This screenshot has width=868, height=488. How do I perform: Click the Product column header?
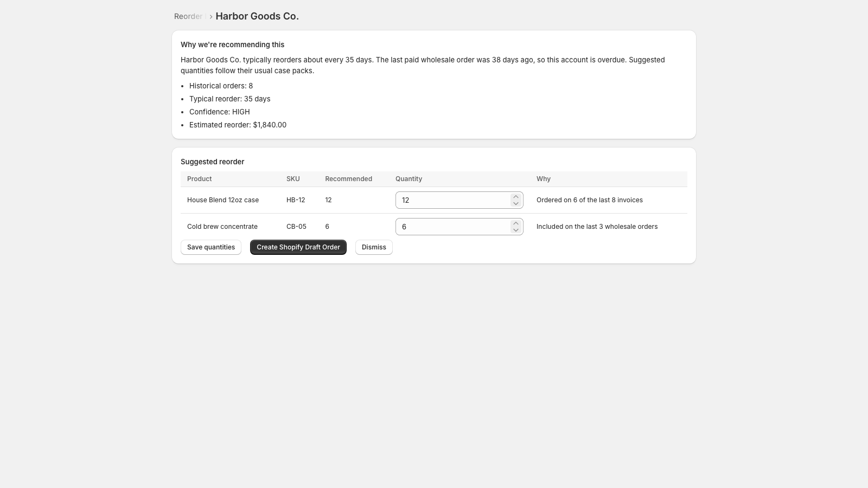tap(200, 179)
